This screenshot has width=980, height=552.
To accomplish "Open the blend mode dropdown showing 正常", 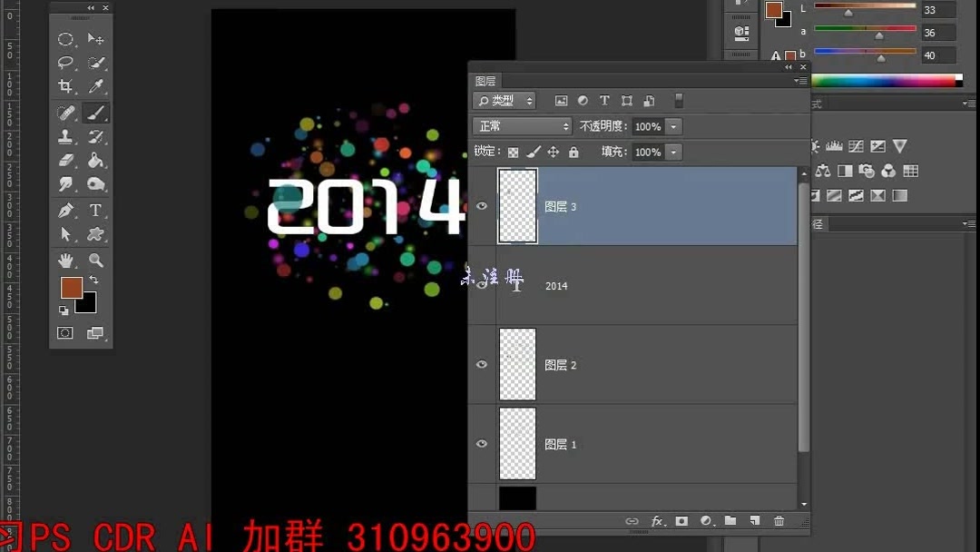I will (x=522, y=126).
